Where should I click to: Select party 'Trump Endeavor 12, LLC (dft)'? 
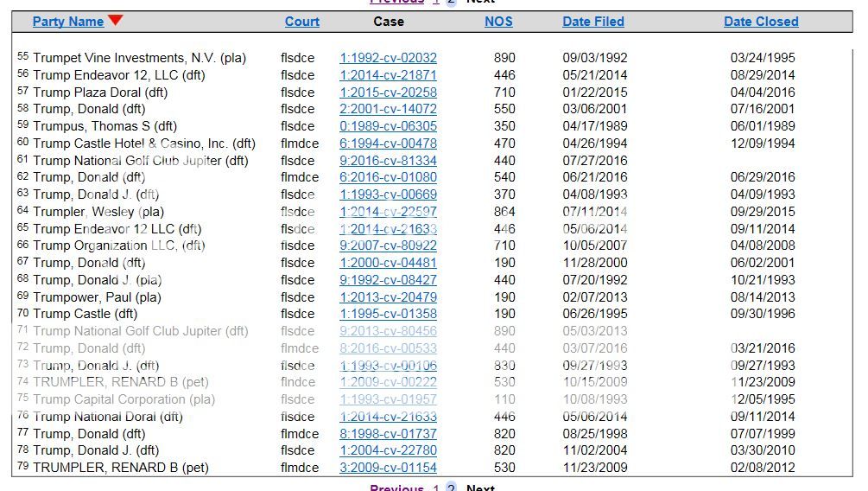click(x=119, y=75)
